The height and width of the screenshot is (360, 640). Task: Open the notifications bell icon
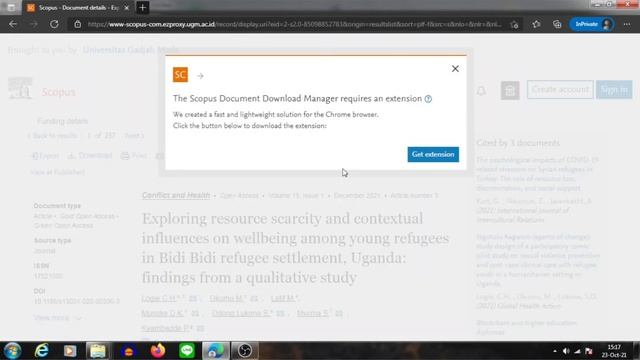click(481, 90)
